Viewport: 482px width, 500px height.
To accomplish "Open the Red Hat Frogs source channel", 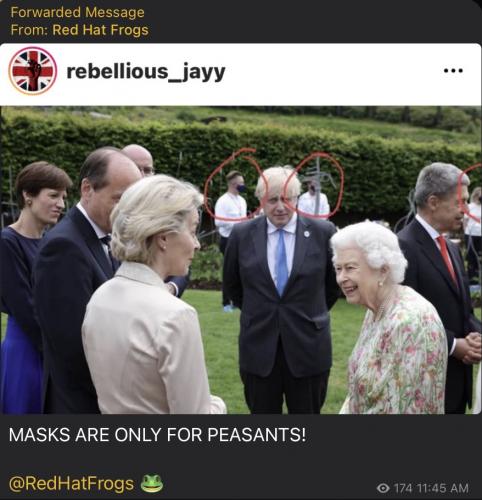I will [100, 30].
